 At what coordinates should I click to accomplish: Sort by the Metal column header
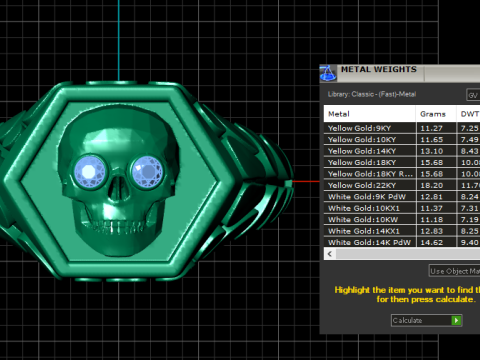click(x=369, y=114)
